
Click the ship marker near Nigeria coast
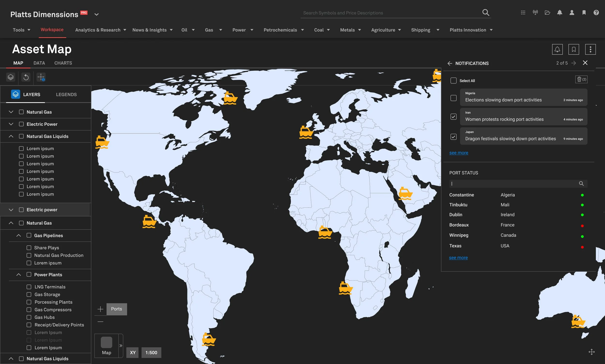tap(325, 233)
